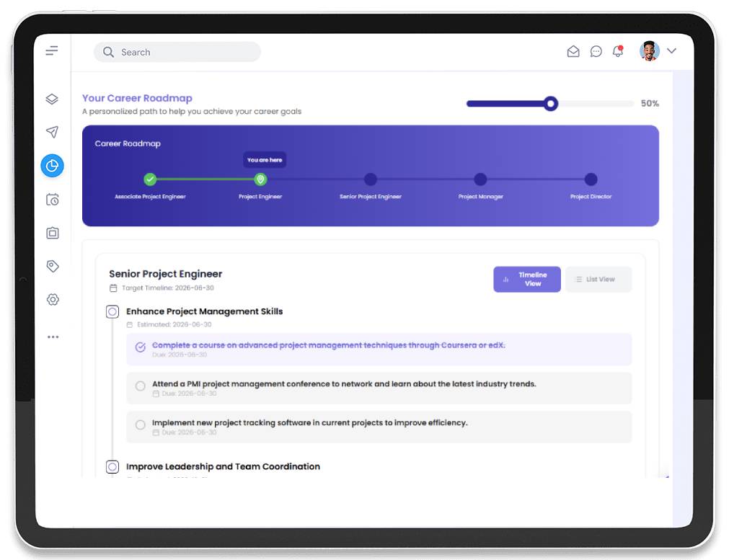The image size is (729, 560).
Task: Uncheck the completed Coursera course task
Action: pos(141,347)
